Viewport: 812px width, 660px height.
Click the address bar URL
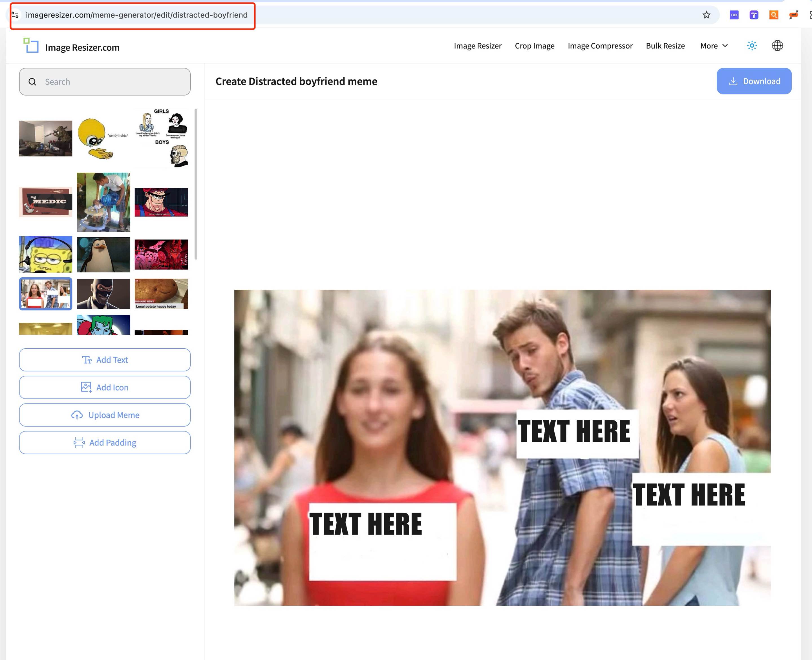[136, 15]
